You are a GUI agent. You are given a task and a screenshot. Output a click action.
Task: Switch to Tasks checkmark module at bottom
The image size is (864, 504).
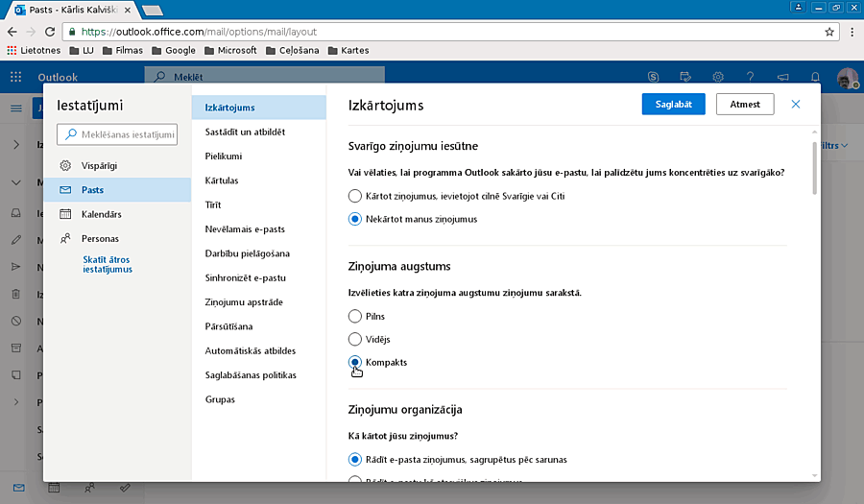[x=125, y=488]
